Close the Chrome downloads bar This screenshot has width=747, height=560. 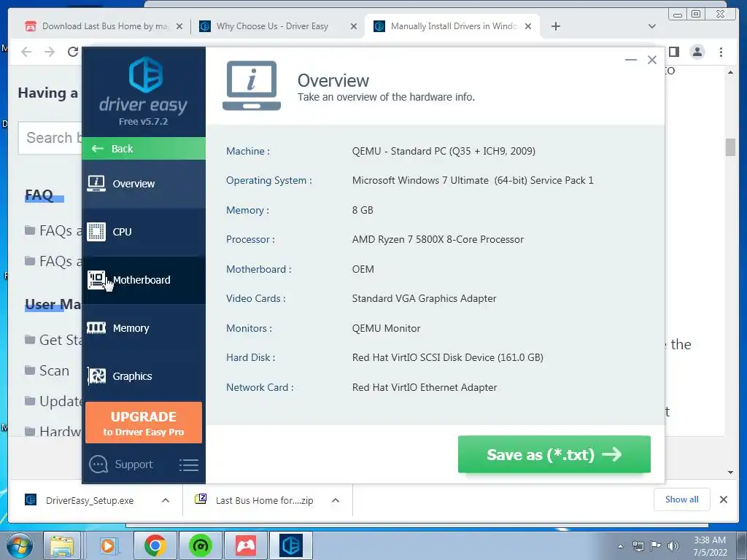[x=723, y=499]
